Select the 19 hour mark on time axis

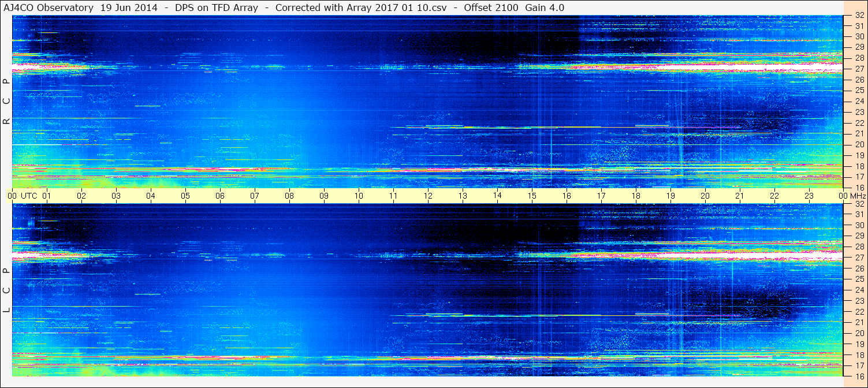click(670, 196)
